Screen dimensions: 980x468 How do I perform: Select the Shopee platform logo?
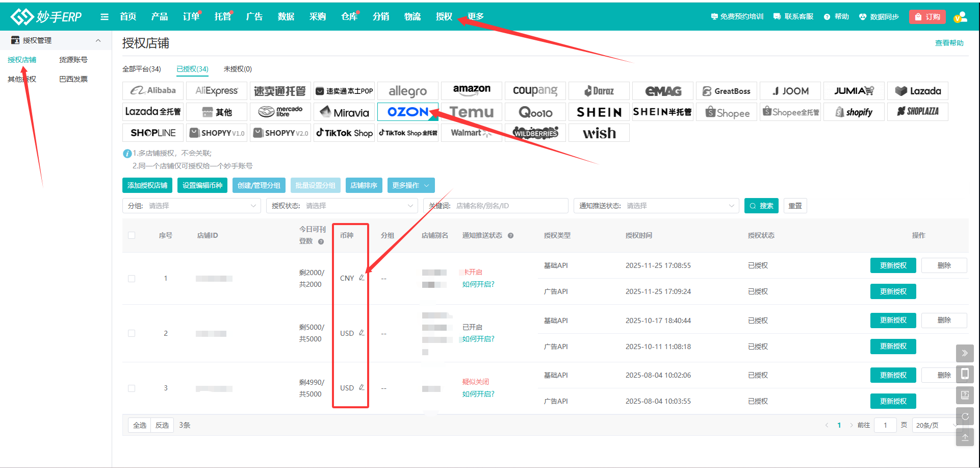[x=727, y=112]
